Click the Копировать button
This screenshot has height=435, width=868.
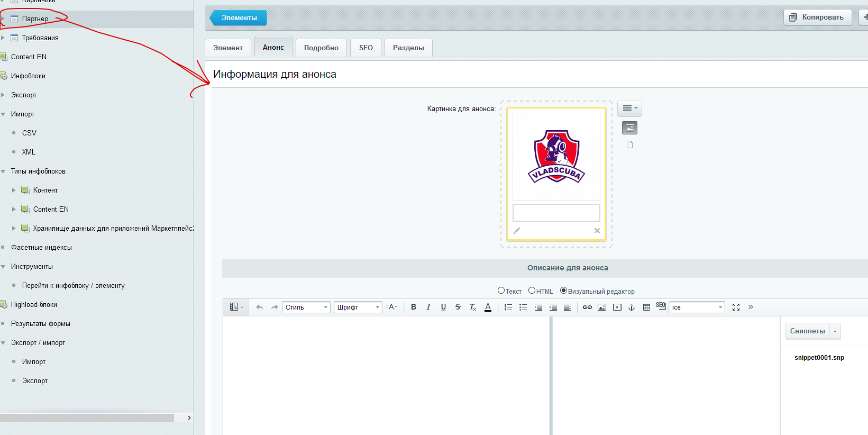click(x=818, y=17)
